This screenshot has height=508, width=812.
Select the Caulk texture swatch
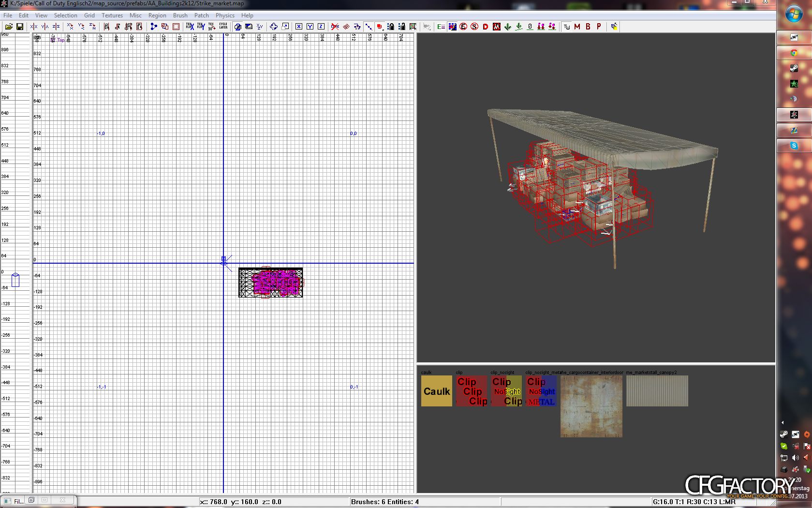(x=436, y=391)
